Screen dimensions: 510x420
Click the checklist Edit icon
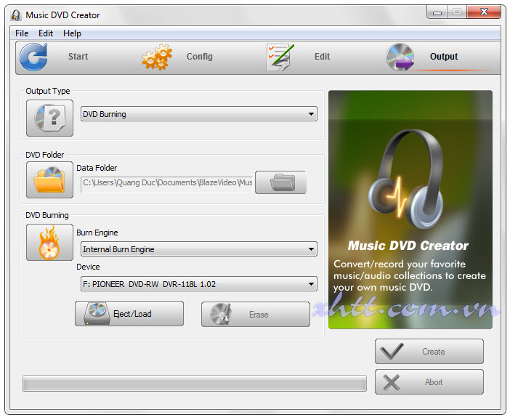280,57
